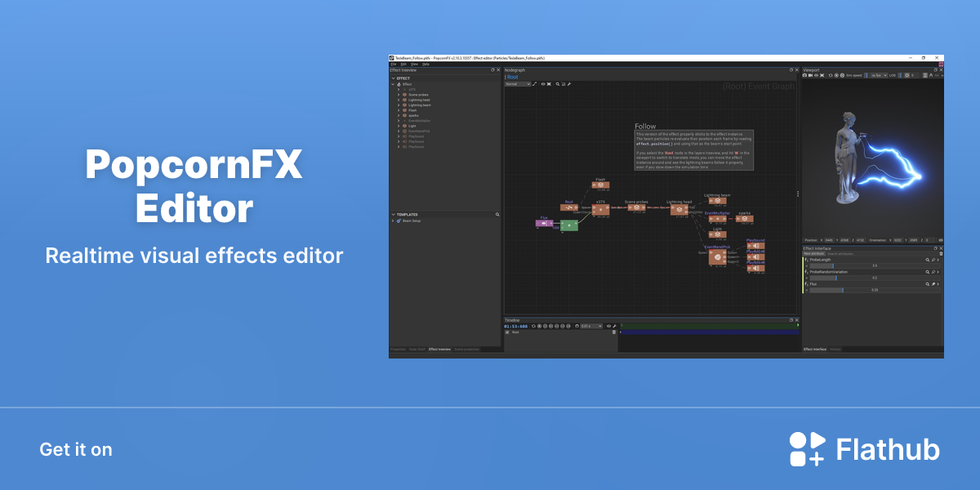This screenshot has width=980, height=490.
Task: Switch to the Scene properties tab
Action: pos(466,349)
